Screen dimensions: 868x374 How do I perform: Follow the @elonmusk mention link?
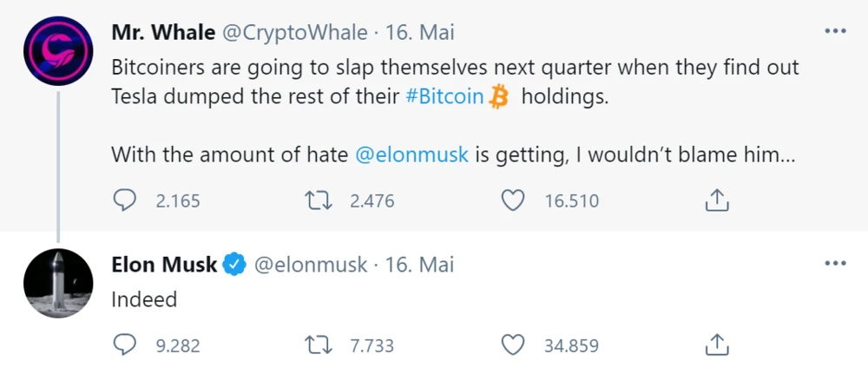coord(412,155)
